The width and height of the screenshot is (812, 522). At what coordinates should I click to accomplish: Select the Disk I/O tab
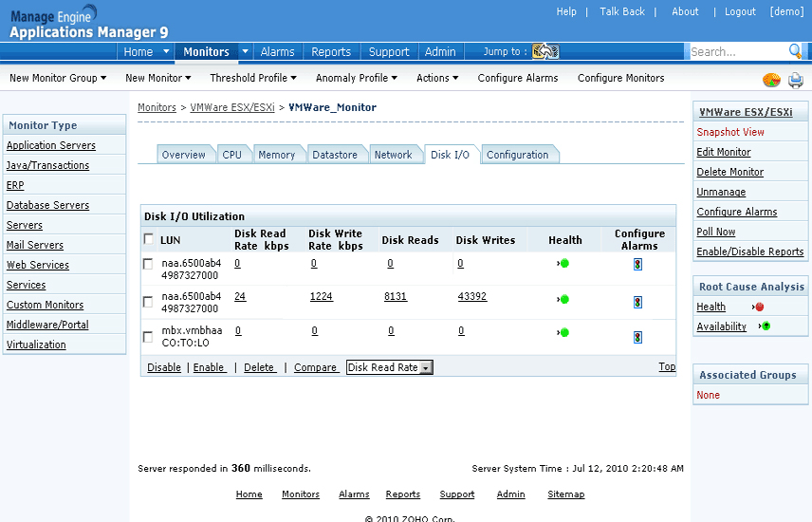[x=450, y=155]
